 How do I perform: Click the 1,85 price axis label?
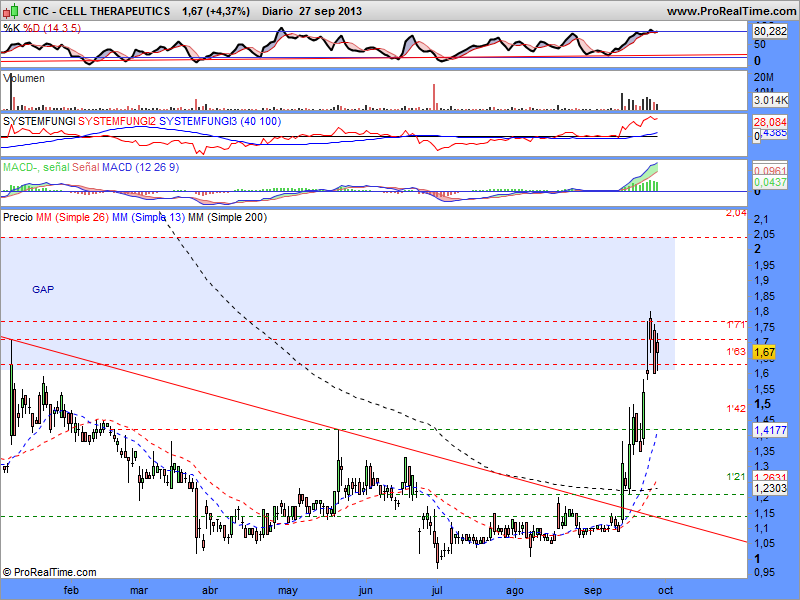click(x=765, y=296)
